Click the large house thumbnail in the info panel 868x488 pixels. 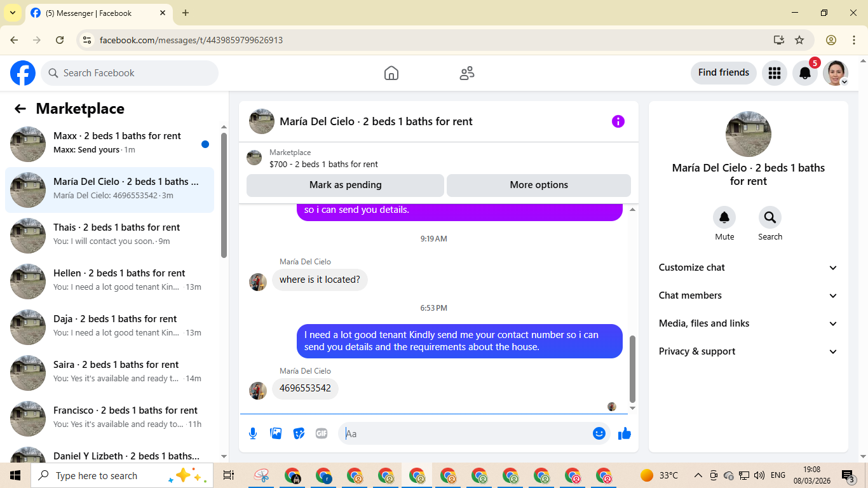[749, 134]
